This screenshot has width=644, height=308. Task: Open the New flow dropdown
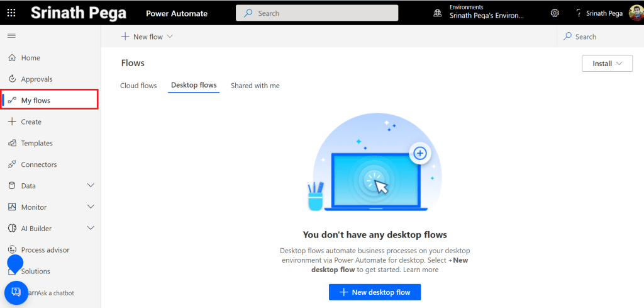tap(147, 37)
